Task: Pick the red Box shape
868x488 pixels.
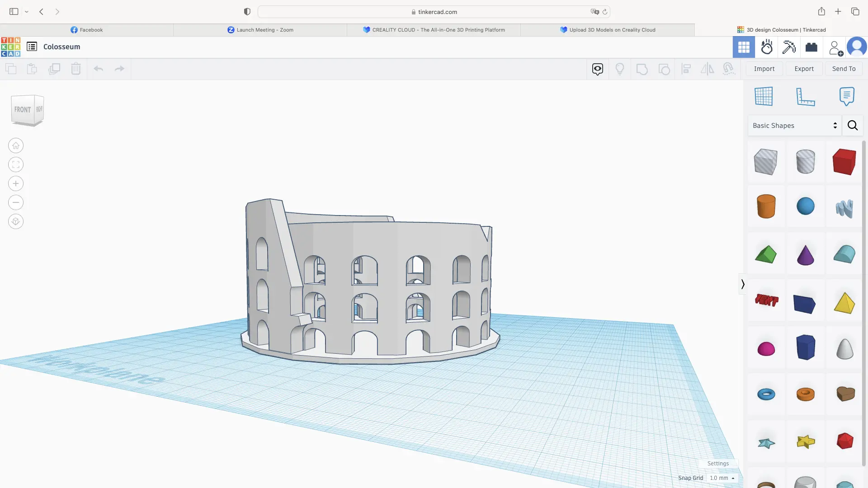Action: point(844,161)
